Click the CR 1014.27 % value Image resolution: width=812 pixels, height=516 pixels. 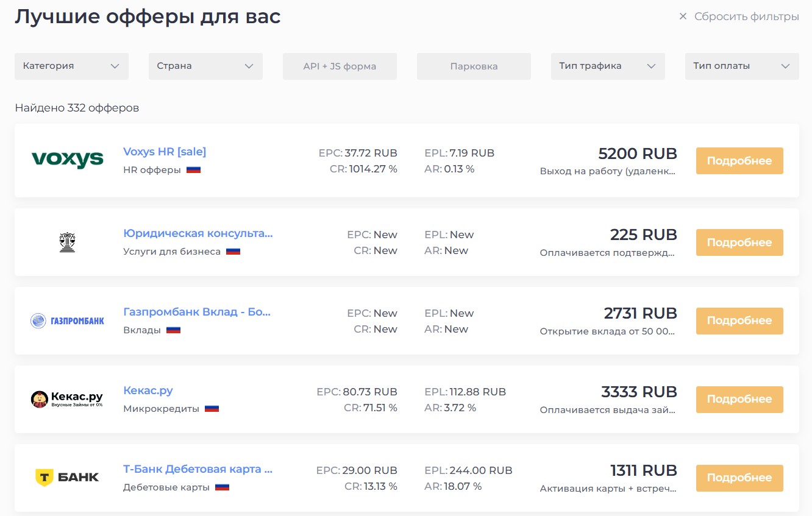coord(373,169)
